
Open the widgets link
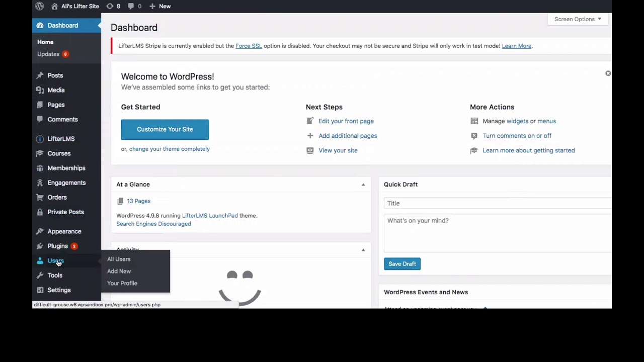click(x=518, y=121)
